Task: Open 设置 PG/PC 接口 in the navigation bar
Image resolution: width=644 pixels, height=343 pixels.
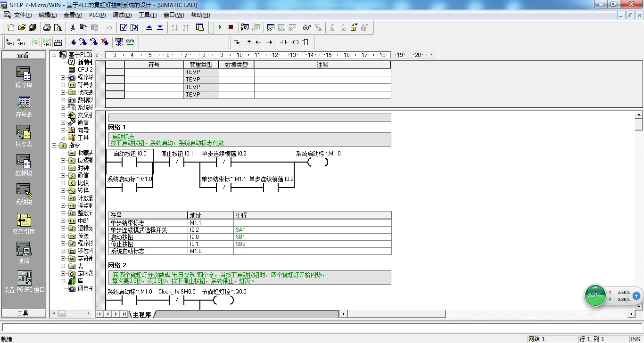Action: point(24,282)
